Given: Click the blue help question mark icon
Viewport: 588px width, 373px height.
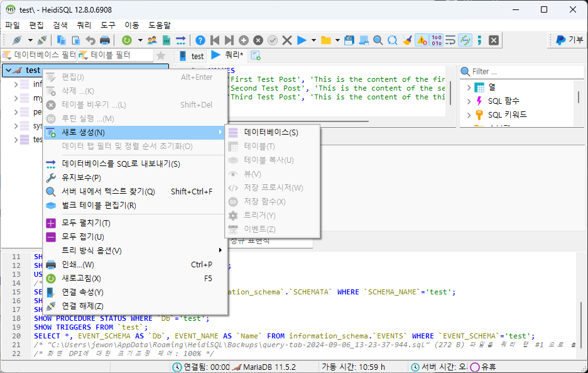Looking at the screenshot, I should (x=200, y=40).
